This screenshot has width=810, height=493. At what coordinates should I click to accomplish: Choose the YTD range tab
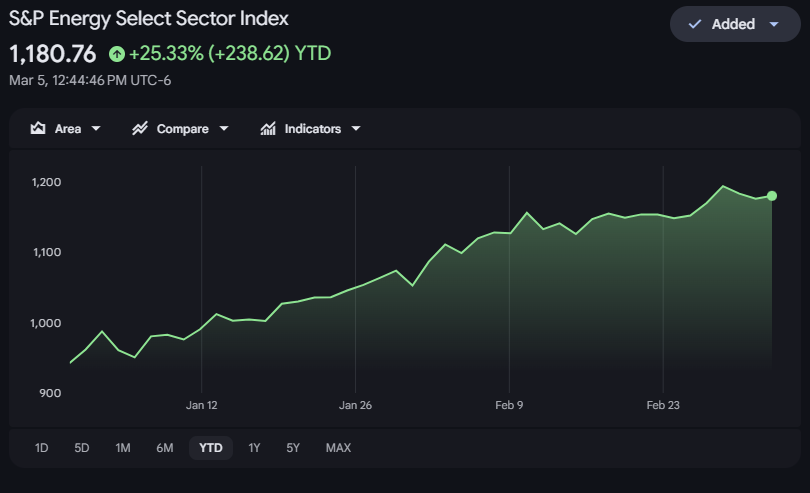[x=211, y=448]
